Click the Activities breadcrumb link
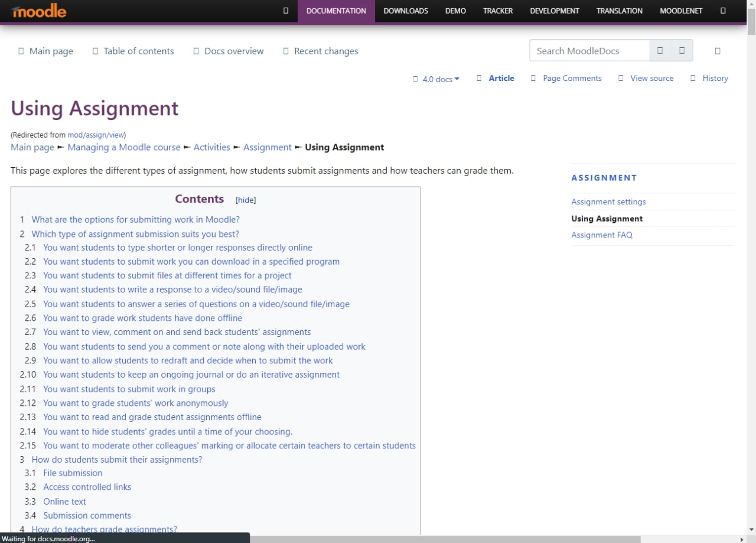Screen dimensions: 756x543 (212, 147)
